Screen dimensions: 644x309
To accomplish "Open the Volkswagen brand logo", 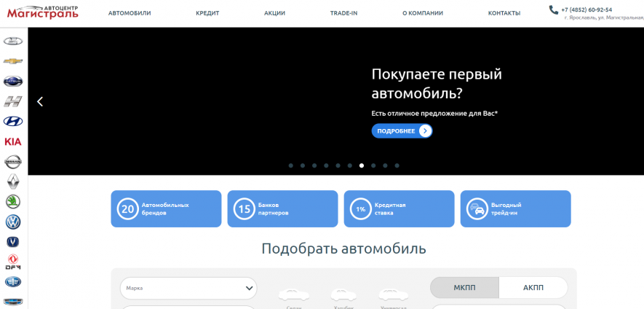I will [13, 222].
